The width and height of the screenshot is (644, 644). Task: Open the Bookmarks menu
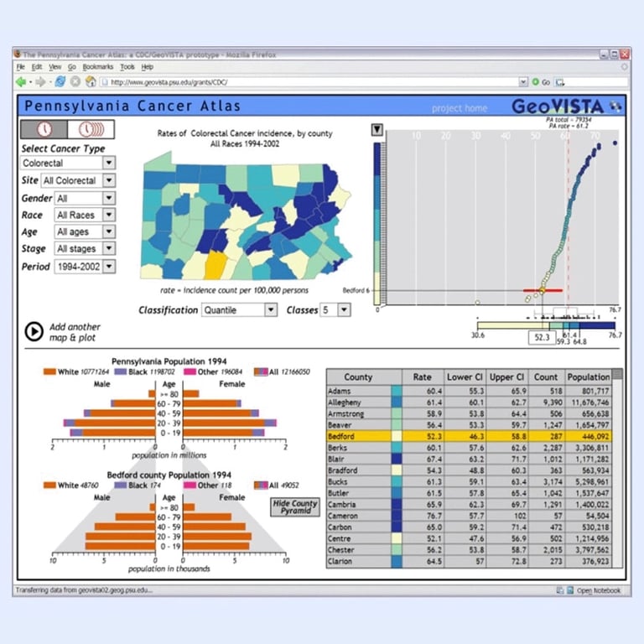(98, 66)
